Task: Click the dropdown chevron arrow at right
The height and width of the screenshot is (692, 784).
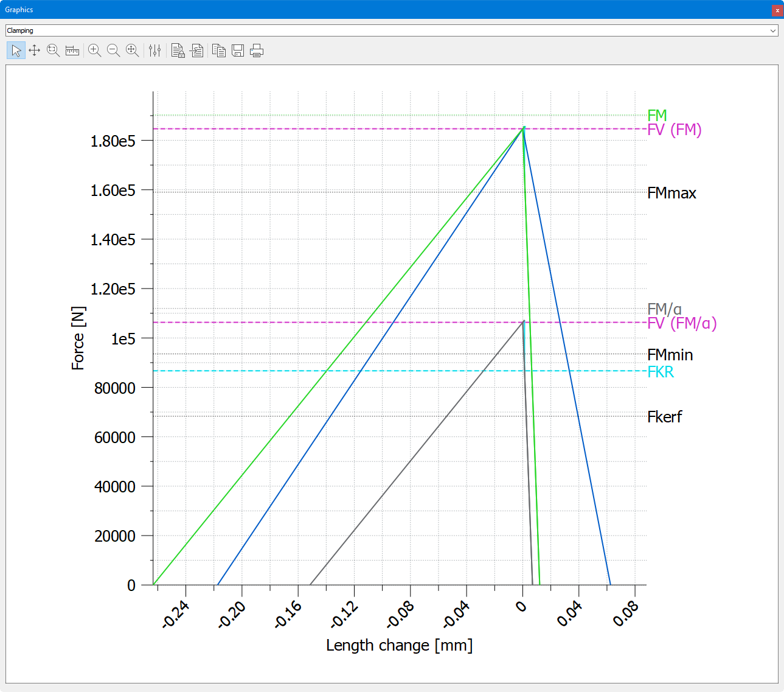Action: pos(773,30)
